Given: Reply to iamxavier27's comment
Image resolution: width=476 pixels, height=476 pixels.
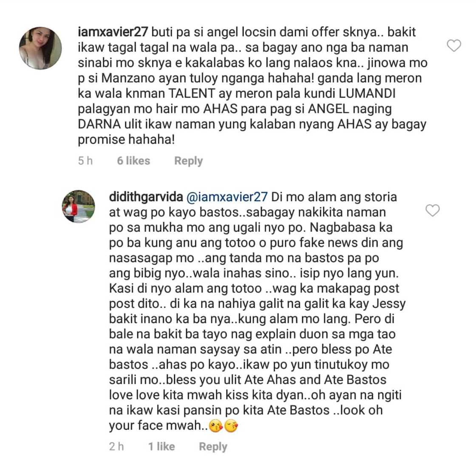Looking at the screenshot, I should [188, 161].
